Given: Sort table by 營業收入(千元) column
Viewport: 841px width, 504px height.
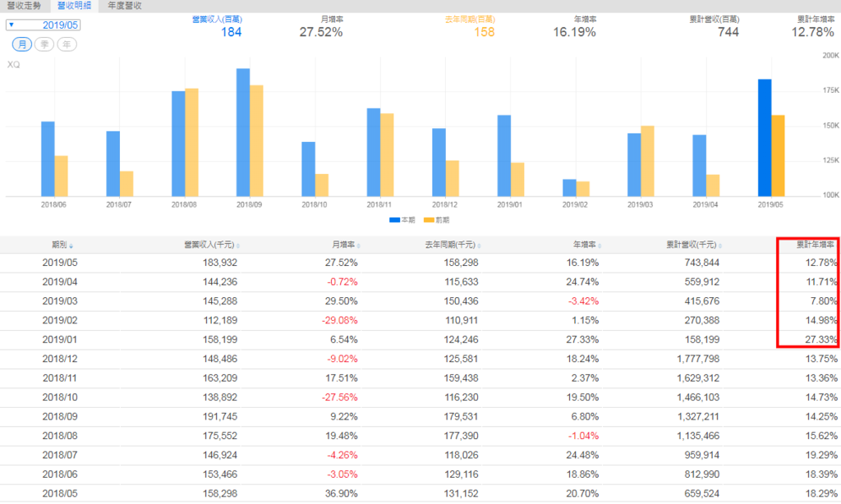Looking at the screenshot, I should (212, 245).
